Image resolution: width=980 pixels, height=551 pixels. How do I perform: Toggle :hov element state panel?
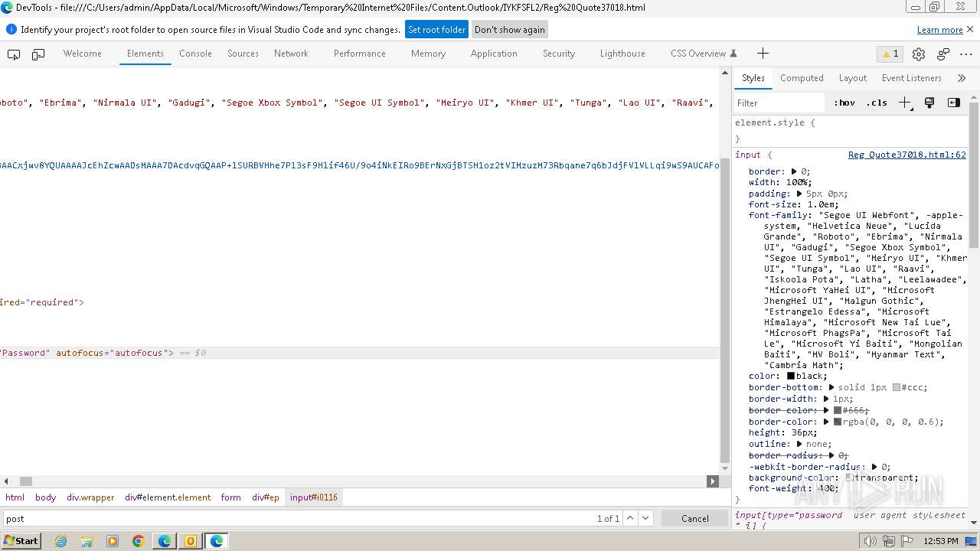pyautogui.click(x=844, y=103)
